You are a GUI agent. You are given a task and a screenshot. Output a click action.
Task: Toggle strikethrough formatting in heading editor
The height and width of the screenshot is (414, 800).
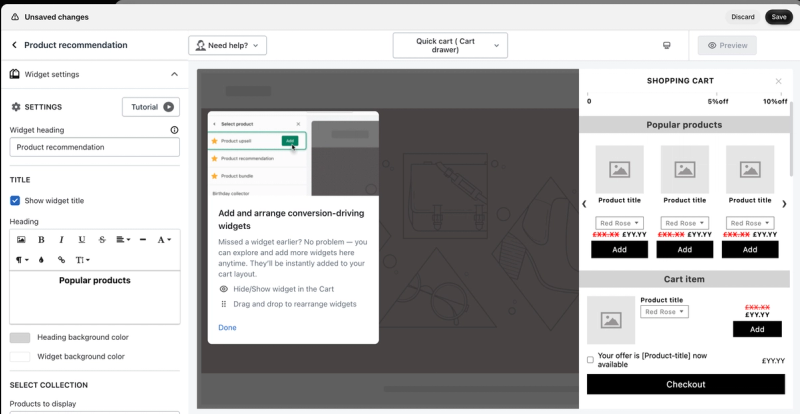102,239
